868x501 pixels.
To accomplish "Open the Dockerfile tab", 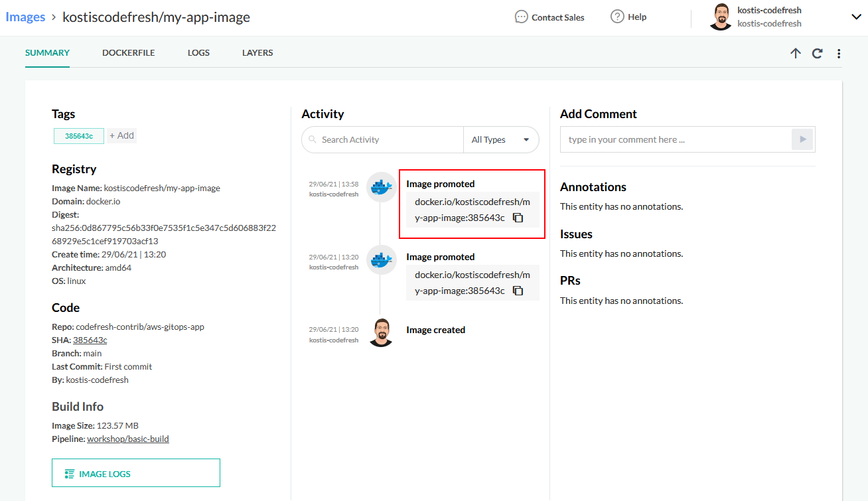I will pos(129,53).
